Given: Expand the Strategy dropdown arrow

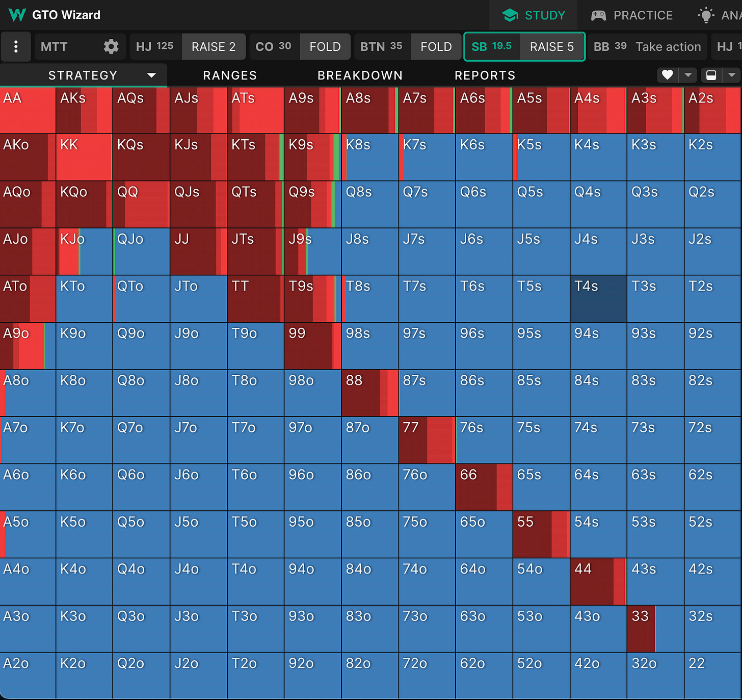Looking at the screenshot, I should 151,75.
